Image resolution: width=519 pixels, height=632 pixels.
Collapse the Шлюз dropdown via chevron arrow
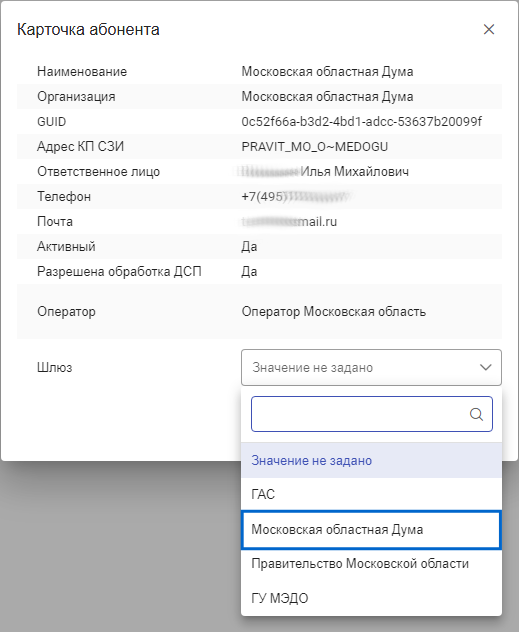click(486, 367)
